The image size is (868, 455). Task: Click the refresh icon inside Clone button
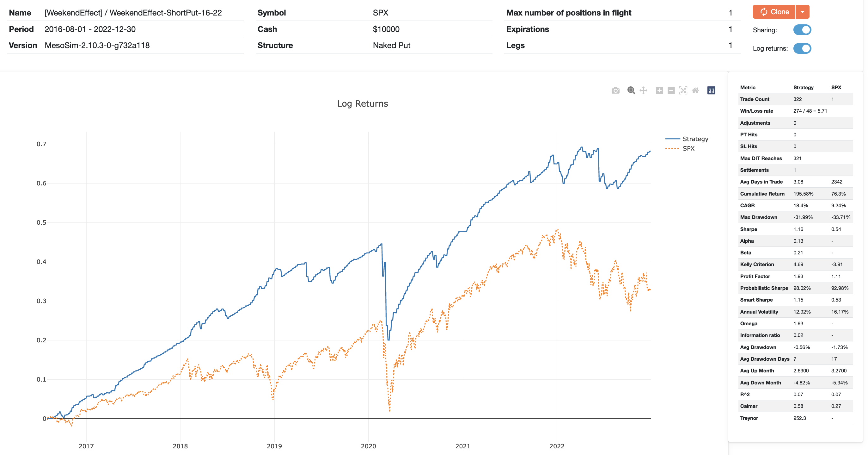coord(764,11)
